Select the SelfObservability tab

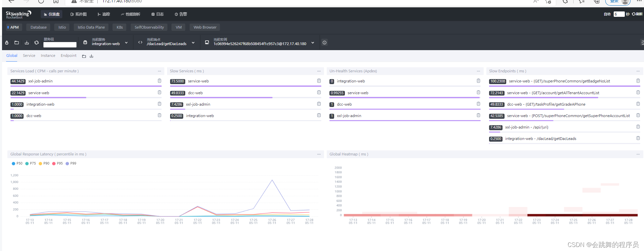click(x=149, y=27)
